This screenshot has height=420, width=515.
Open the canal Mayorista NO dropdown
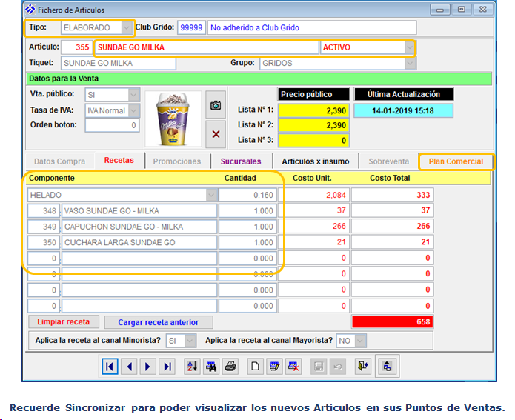pyautogui.click(x=360, y=341)
